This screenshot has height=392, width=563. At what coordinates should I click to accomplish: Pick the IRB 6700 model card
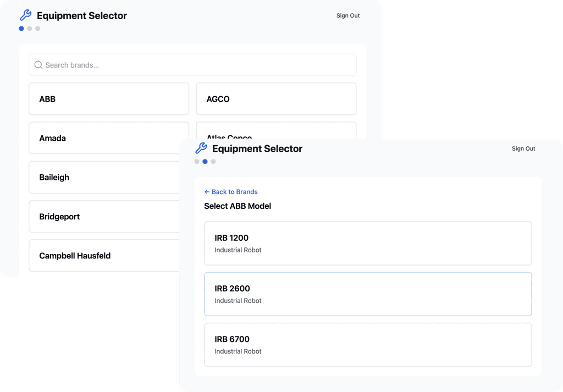pyautogui.click(x=368, y=344)
